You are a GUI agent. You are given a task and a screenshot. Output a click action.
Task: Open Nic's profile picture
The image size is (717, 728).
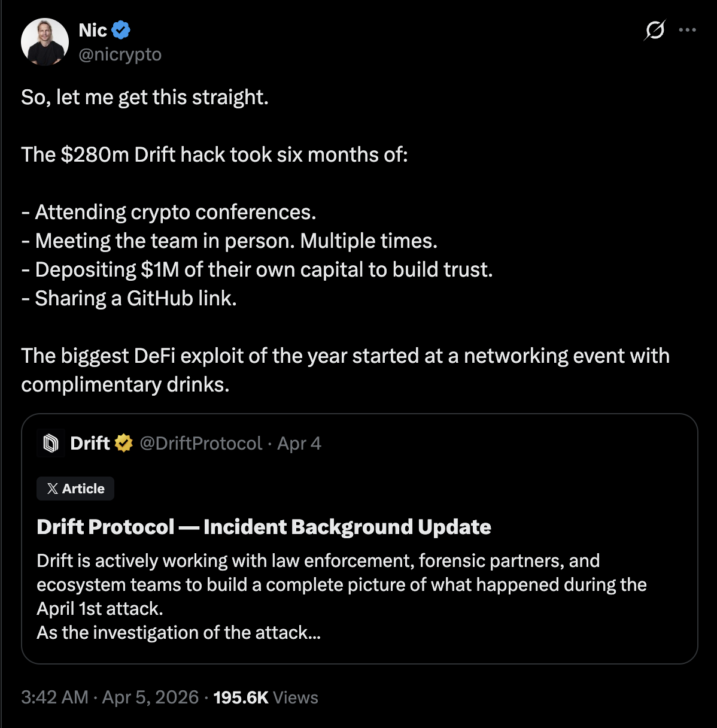coord(45,42)
